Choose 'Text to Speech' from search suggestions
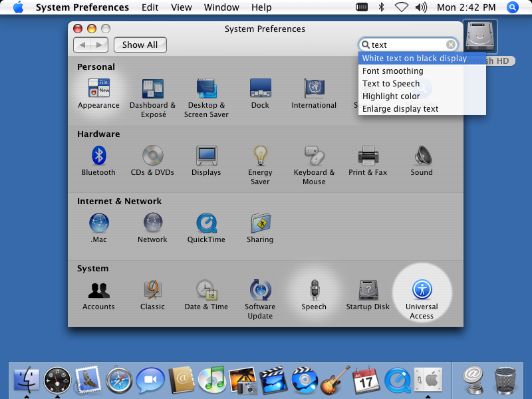This screenshot has height=399, width=532. pyautogui.click(x=391, y=83)
